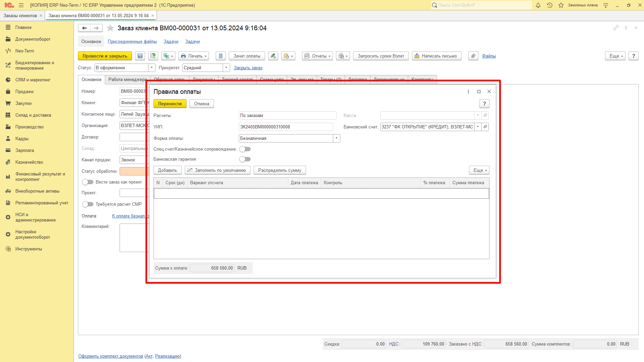This screenshot has width=644, height=362.
Task: Open document report list icon
Action: pos(221,56)
